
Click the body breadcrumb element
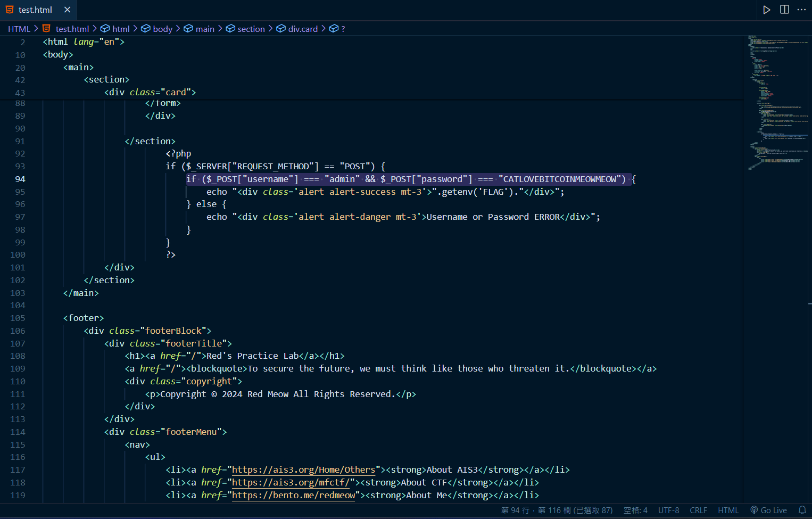pos(162,29)
